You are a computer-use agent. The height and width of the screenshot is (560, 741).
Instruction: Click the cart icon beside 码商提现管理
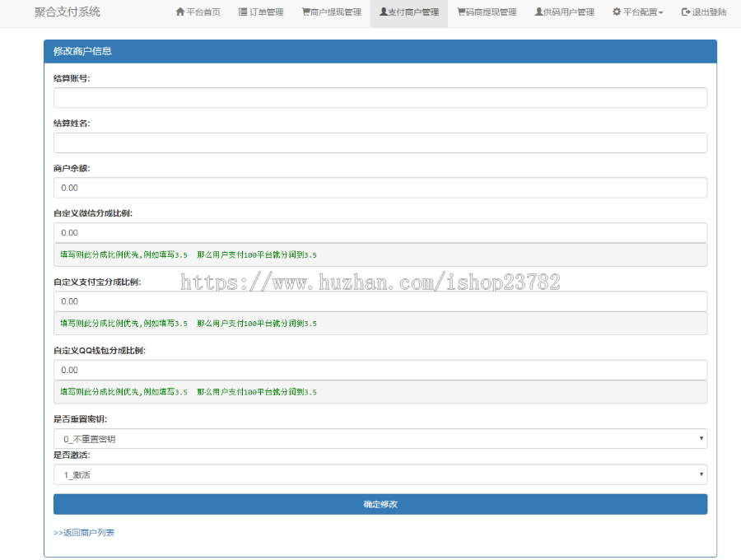pyautogui.click(x=461, y=12)
